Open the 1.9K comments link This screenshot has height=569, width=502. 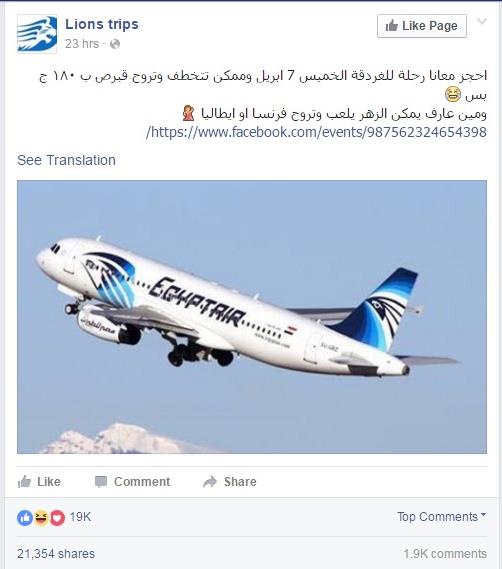tap(445, 554)
